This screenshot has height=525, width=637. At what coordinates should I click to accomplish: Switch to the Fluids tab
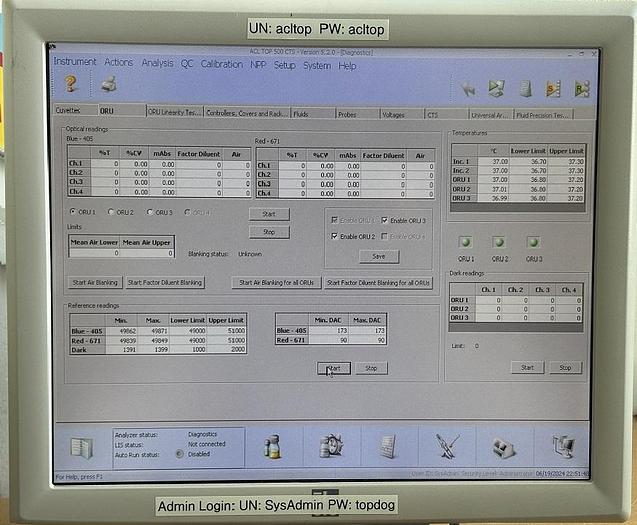pos(313,114)
